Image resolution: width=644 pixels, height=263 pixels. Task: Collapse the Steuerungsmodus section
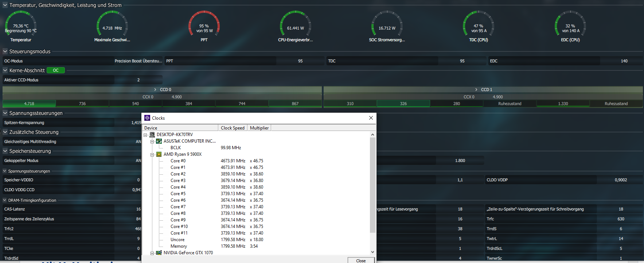pos(5,51)
